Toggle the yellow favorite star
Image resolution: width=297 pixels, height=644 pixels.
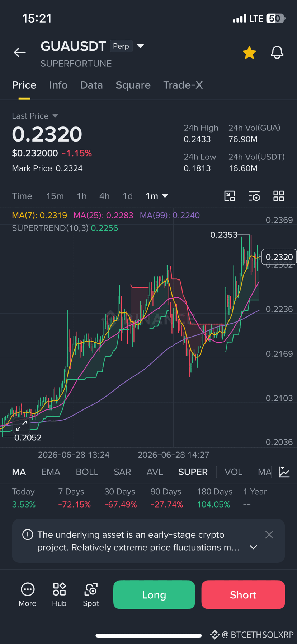249,52
